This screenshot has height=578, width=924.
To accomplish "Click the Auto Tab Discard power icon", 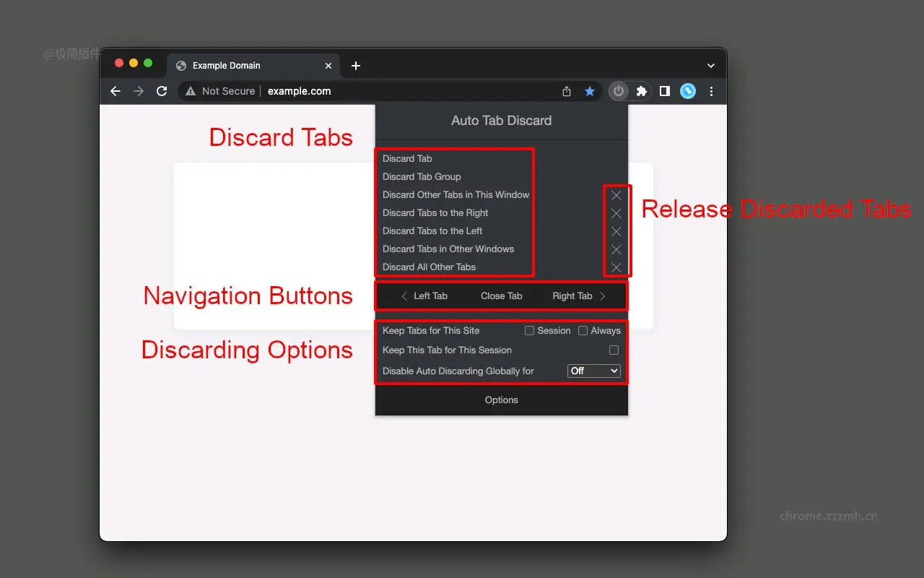I will tap(619, 91).
